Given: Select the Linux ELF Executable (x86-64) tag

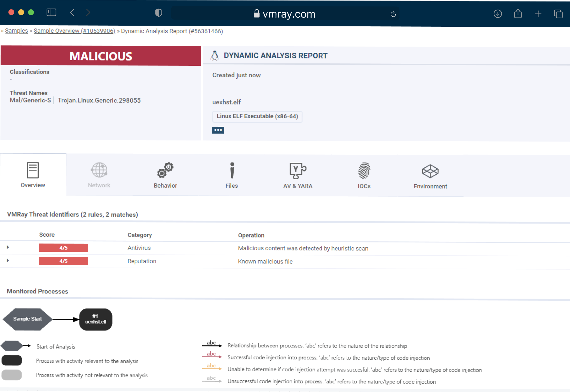Looking at the screenshot, I should [x=257, y=116].
